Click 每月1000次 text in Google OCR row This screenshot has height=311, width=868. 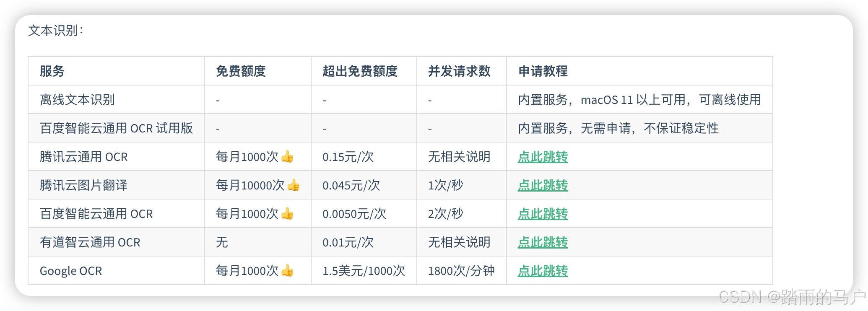(247, 271)
